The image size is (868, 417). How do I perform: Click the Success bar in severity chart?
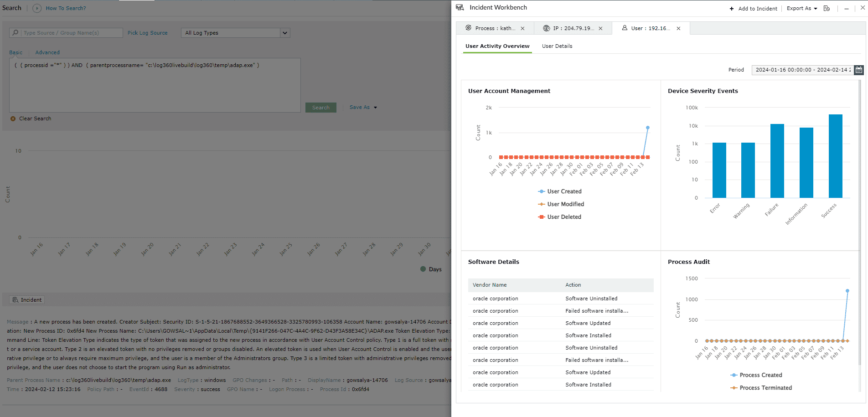pyautogui.click(x=836, y=156)
